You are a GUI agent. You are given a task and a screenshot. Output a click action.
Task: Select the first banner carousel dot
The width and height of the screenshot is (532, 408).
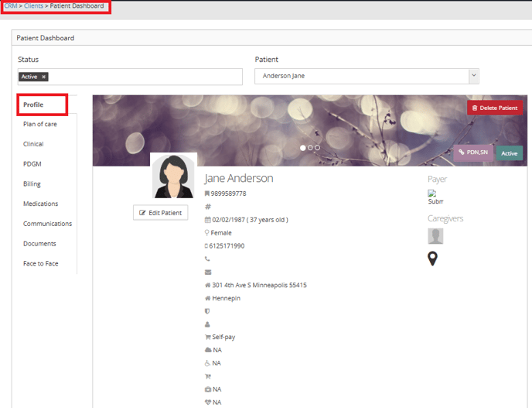click(x=302, y=148)
